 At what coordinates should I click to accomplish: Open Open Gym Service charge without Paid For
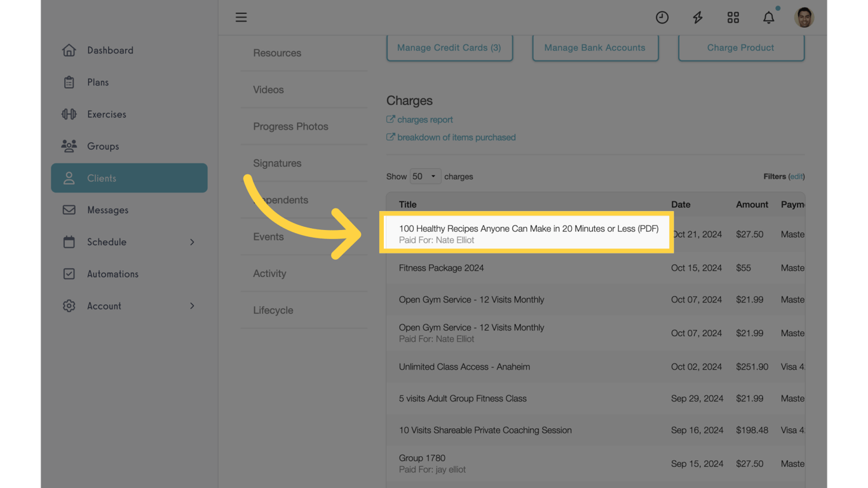[471, 300]
